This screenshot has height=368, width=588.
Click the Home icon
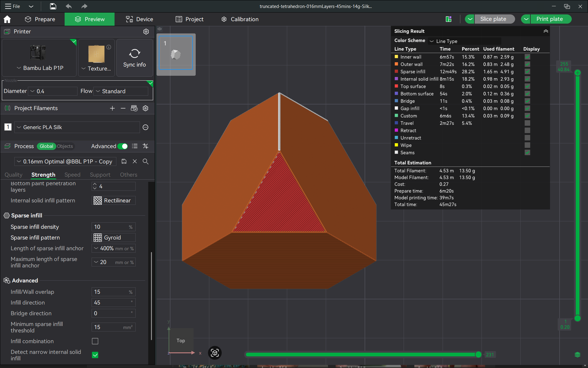(7, 19)
